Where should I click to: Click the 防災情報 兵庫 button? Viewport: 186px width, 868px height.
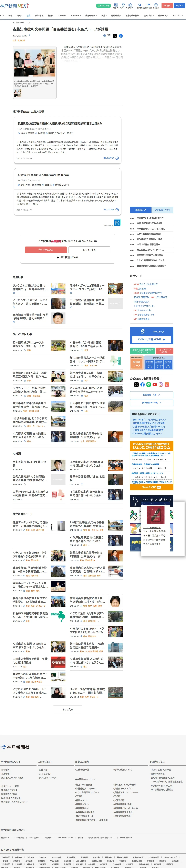coord(152,395)
